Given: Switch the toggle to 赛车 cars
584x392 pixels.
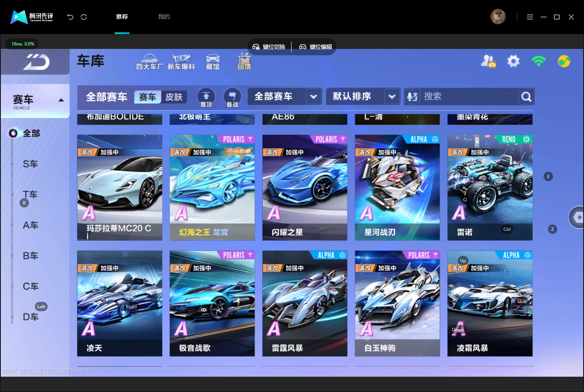Looking at the screenshot, I should point(147,97).
